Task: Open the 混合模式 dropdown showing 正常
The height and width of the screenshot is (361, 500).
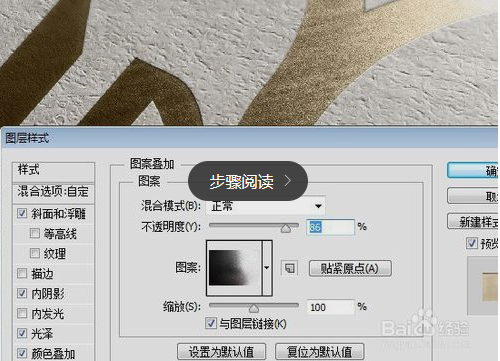Action: pos(265,206)
